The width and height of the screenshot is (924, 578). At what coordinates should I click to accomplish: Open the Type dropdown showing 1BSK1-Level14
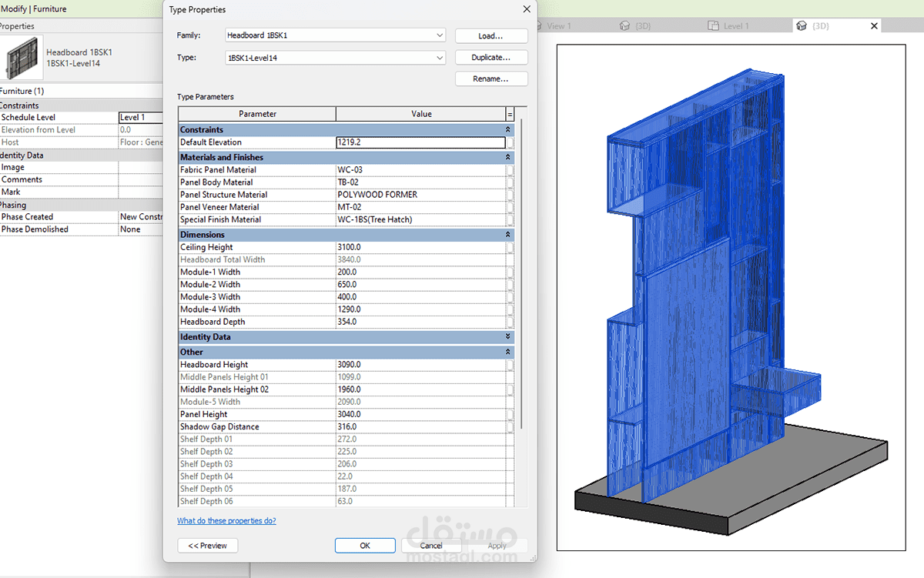439,58
